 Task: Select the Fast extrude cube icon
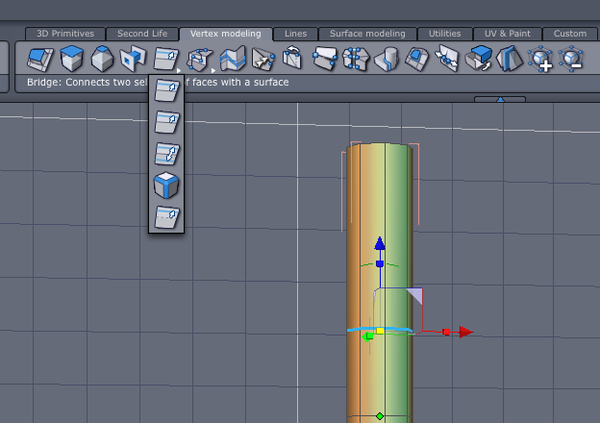click(72, 58)
